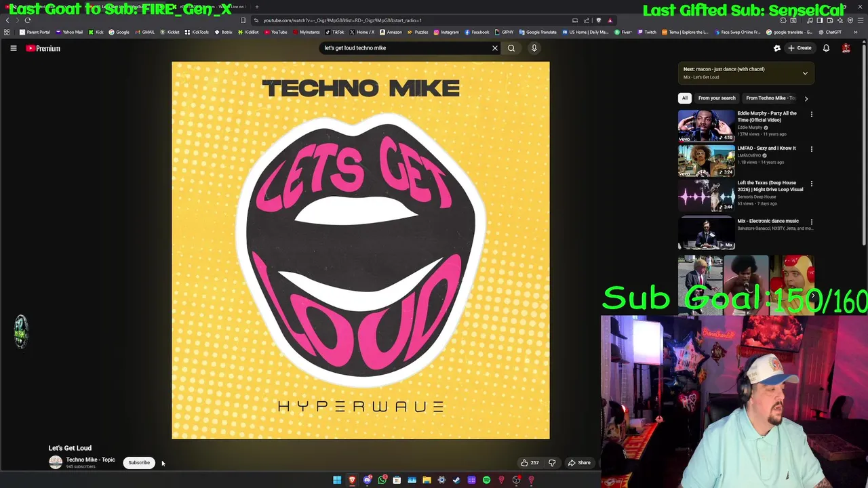Open Yahoo Mail bookmark
The image size is (868, 488).
click(70, 33)
